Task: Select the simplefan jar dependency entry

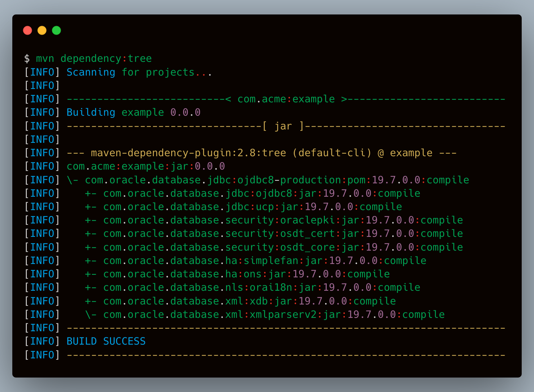Action: click(264, 261)
